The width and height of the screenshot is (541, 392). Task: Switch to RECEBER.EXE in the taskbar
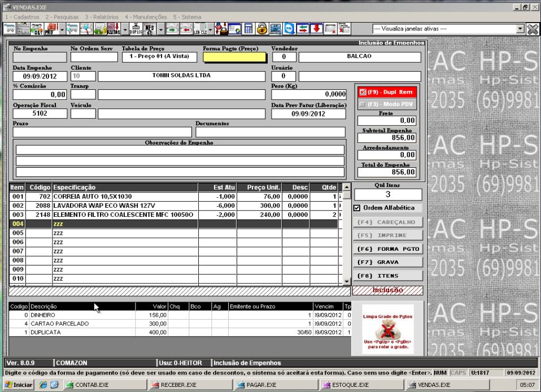pyautogui.click(x=190, y=385)
